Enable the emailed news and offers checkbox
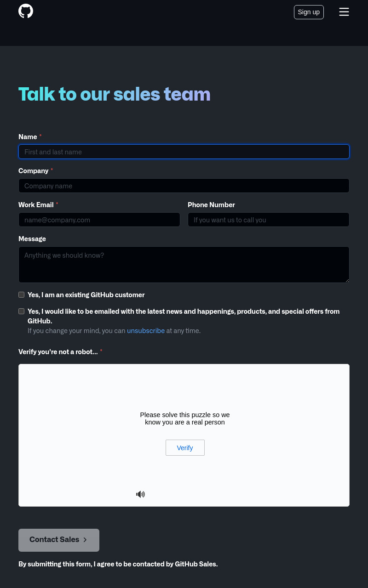 click(22, 311)
